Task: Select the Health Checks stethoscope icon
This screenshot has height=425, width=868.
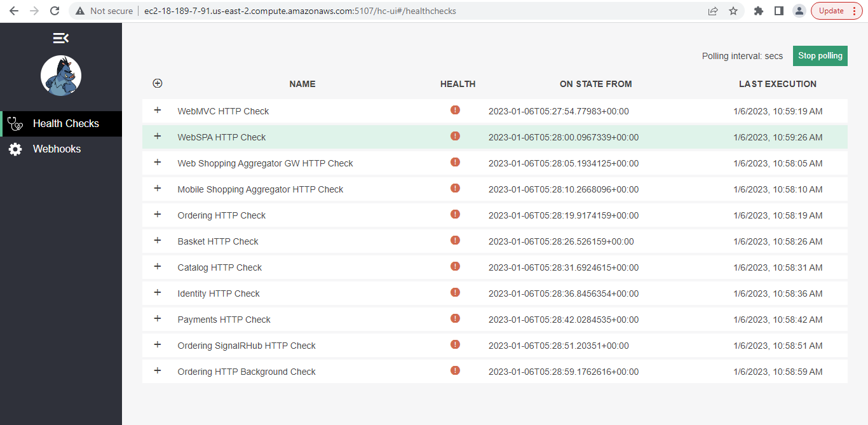Action: click(15, 123)
